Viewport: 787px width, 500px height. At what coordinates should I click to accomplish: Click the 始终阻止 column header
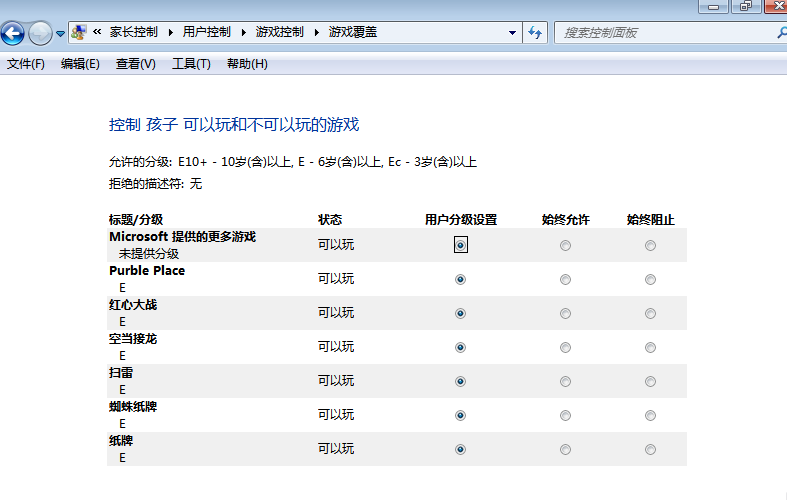(650, 219)
